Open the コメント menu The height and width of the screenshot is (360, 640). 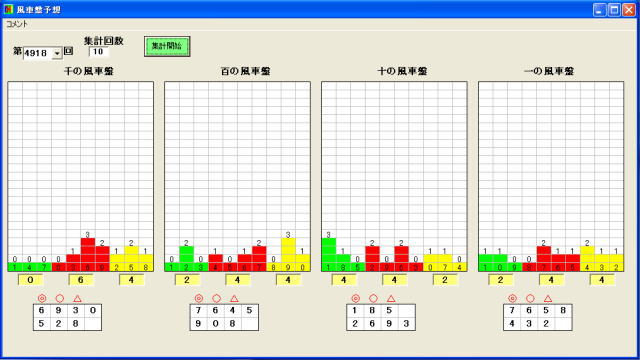[x=17, y=24]
